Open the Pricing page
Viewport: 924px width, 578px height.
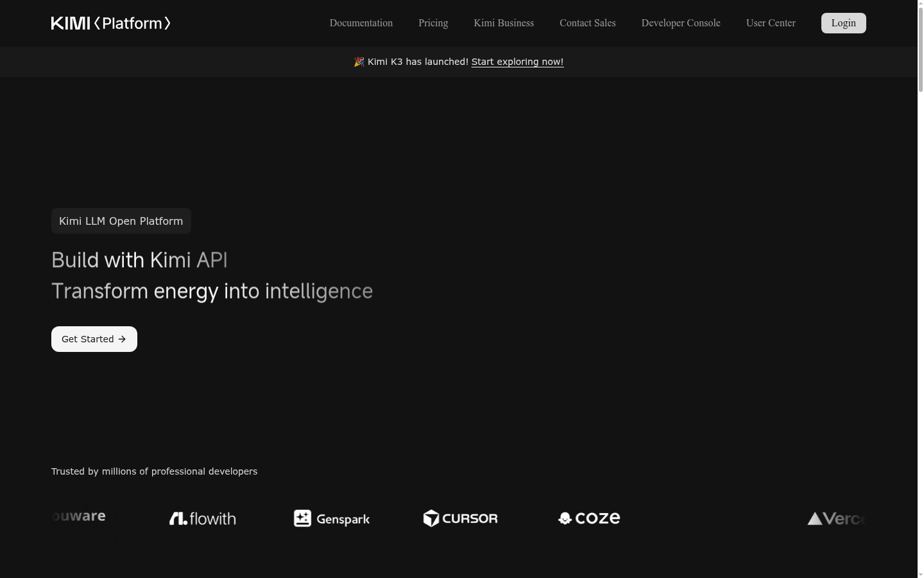coord(433,23)
